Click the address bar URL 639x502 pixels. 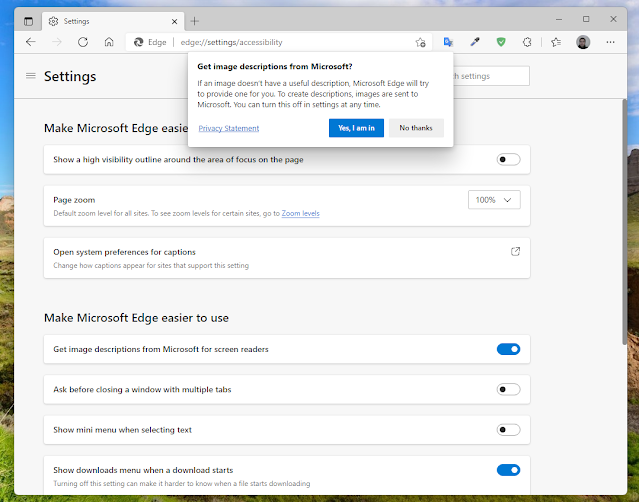coord(231,42)
